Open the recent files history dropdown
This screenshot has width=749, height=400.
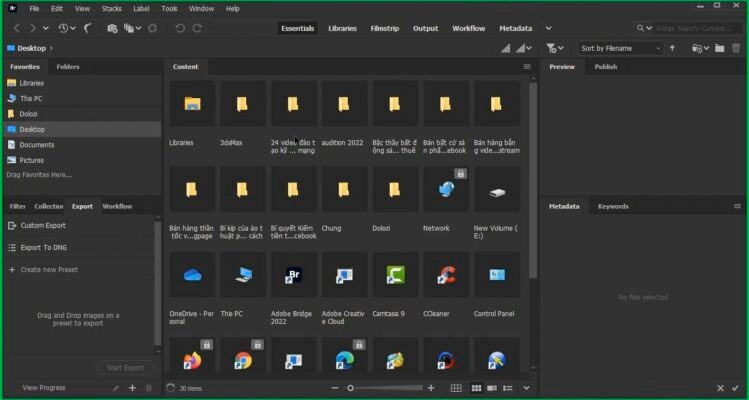67,28
